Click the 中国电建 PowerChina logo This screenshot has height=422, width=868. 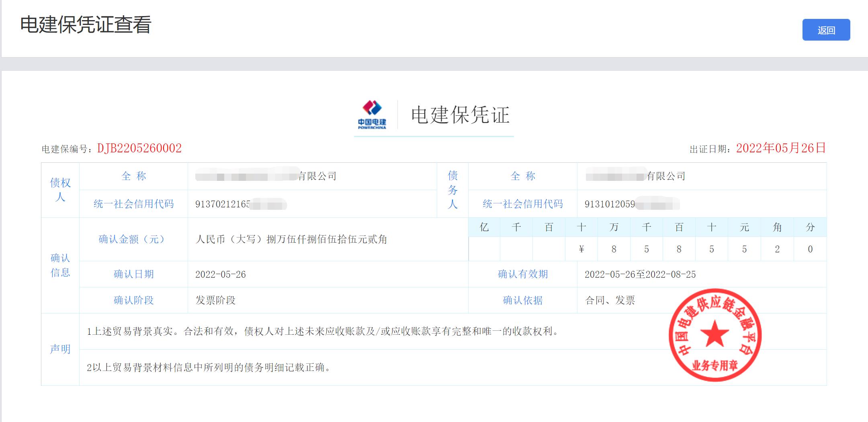(372, 115)
